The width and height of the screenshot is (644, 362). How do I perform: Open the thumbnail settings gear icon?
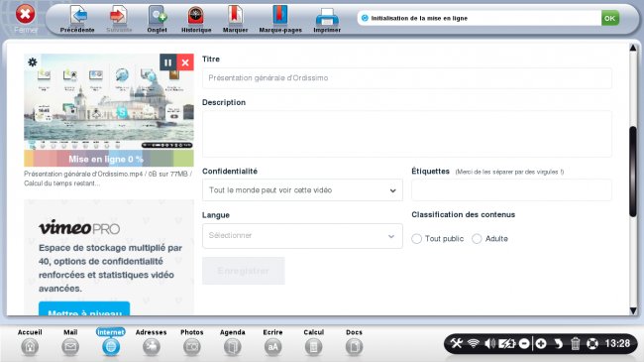point(33,62)
